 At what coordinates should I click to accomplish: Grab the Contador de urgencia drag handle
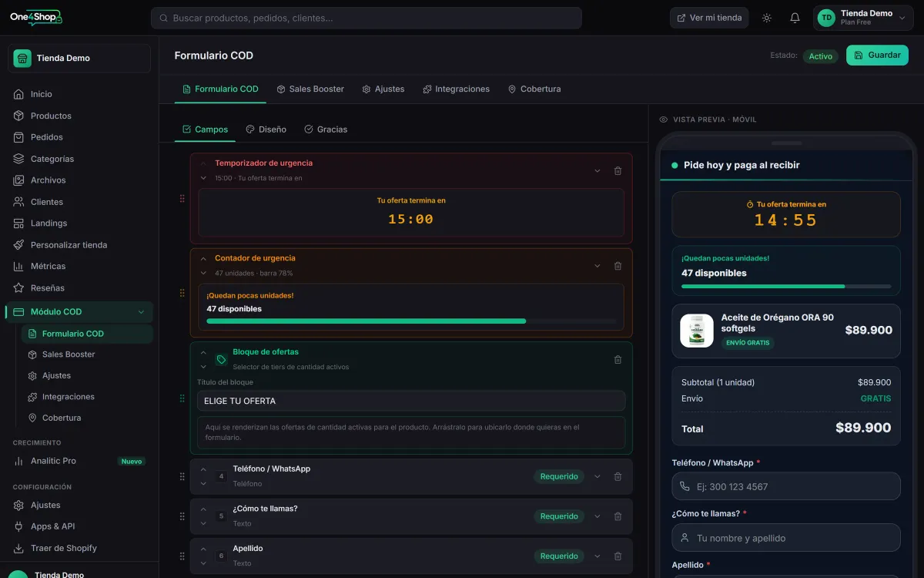tap(182, 293)
